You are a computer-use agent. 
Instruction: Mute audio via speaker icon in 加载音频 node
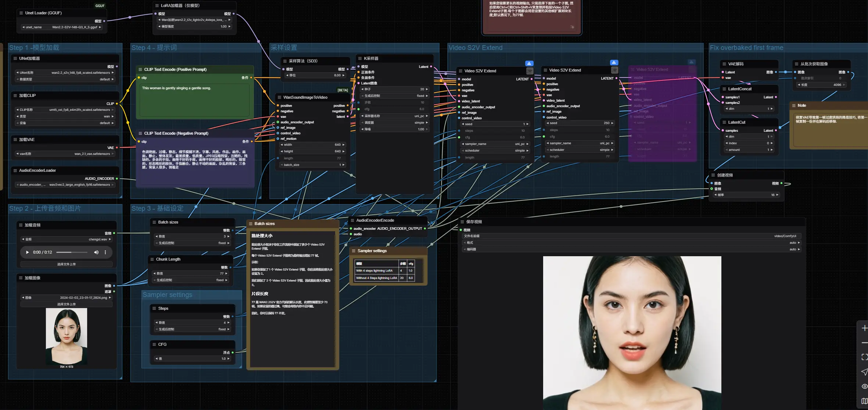[96, 252]
